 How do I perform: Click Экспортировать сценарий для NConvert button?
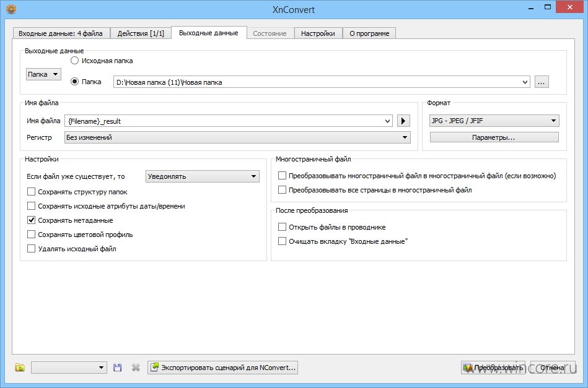(x=223, y=368)
